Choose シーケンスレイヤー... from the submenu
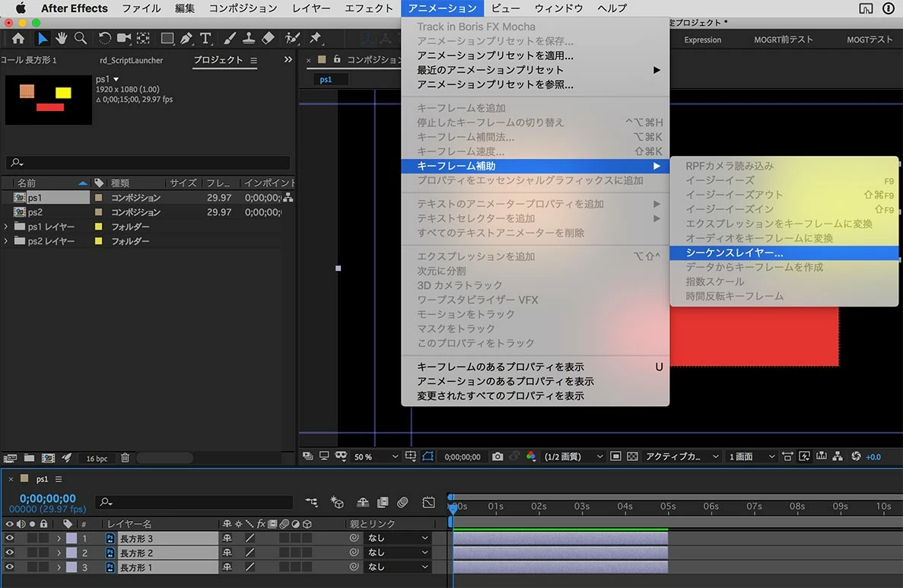The width and height of the screenshot is (903, 588). click(784, 253)
